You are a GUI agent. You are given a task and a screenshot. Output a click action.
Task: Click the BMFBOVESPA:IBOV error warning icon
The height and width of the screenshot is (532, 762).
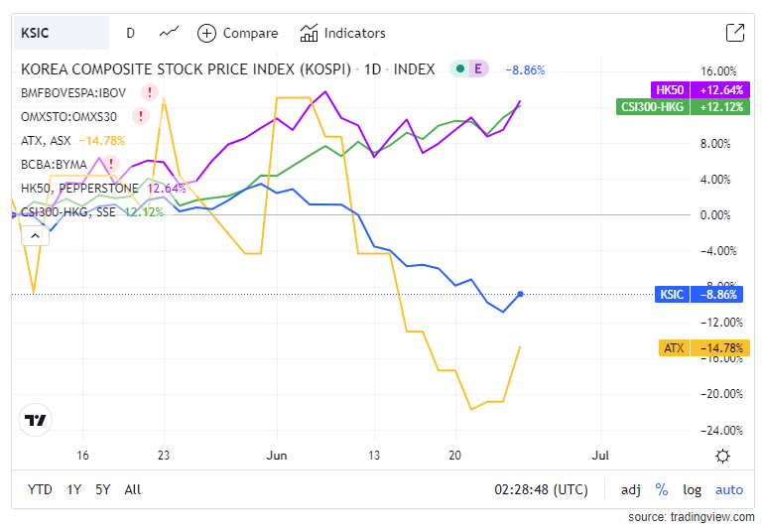(x=150, y=92)
